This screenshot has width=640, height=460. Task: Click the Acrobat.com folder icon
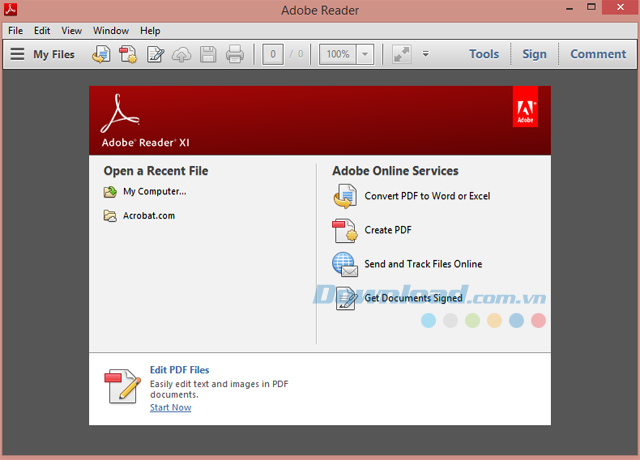(110, 216)
